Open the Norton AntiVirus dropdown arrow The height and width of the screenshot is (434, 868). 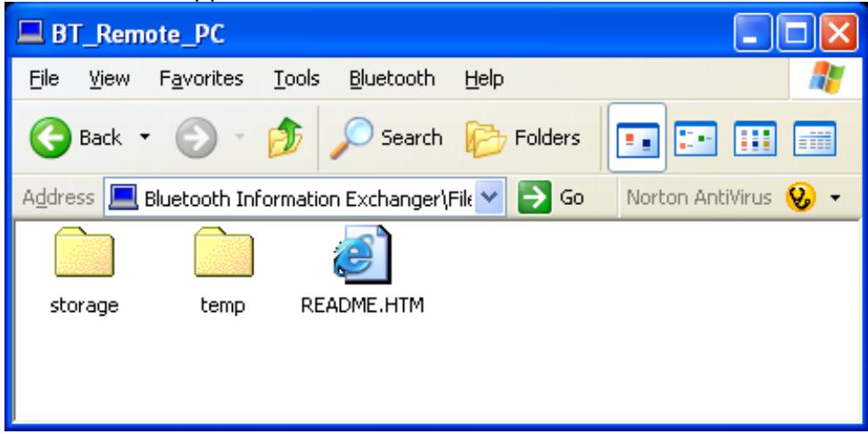point(835,198)
